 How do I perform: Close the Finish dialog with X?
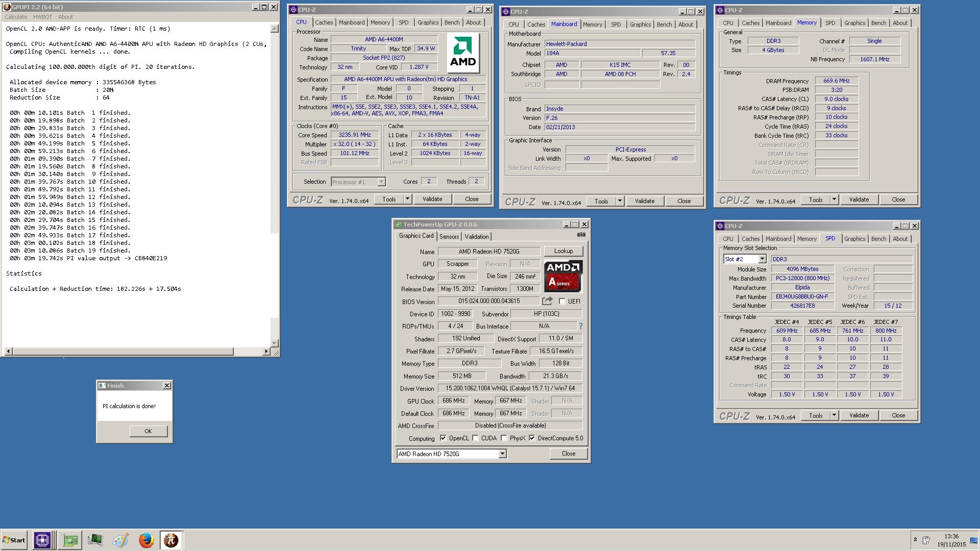click(167, 386)
